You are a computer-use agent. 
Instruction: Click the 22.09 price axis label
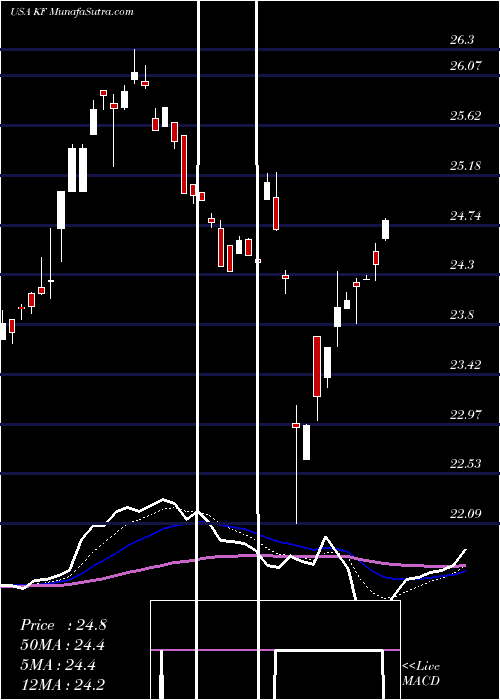pos(466,513)
